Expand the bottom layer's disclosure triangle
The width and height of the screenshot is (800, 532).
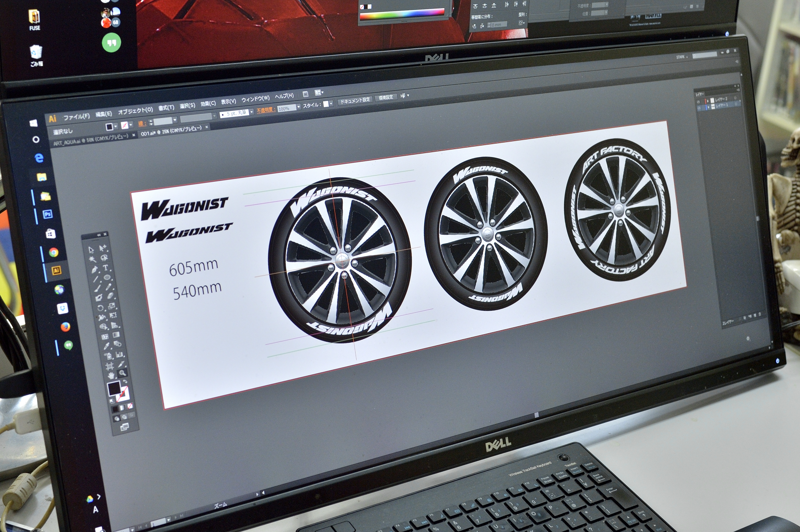click(x=709, y=107)
